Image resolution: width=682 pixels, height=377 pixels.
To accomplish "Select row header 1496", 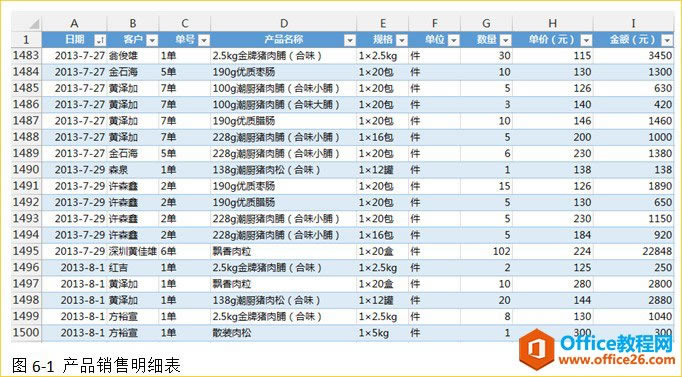I will 26,267.
